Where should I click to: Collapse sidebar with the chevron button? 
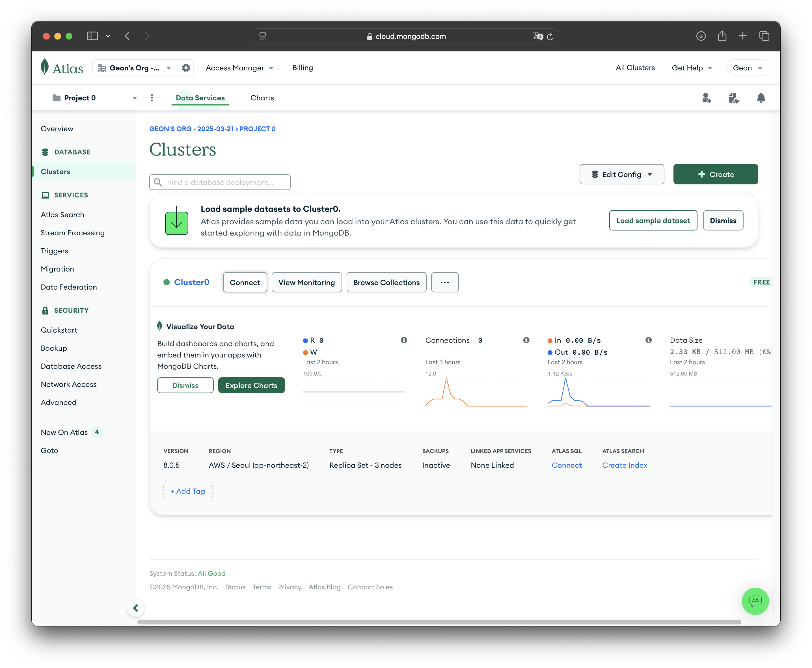136,608
